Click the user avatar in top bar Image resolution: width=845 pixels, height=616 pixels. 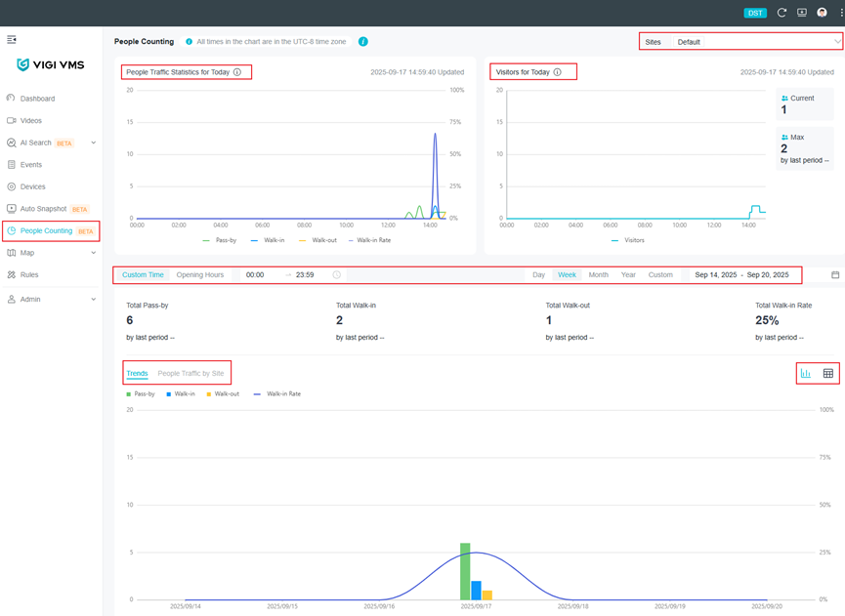[x=823, y=13]
